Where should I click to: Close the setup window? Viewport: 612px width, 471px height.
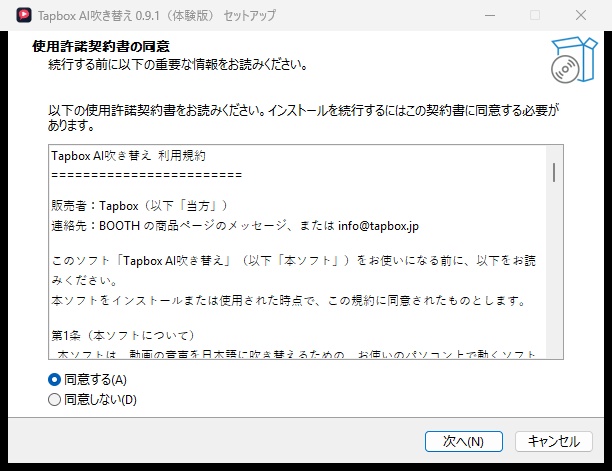point(581,15)
